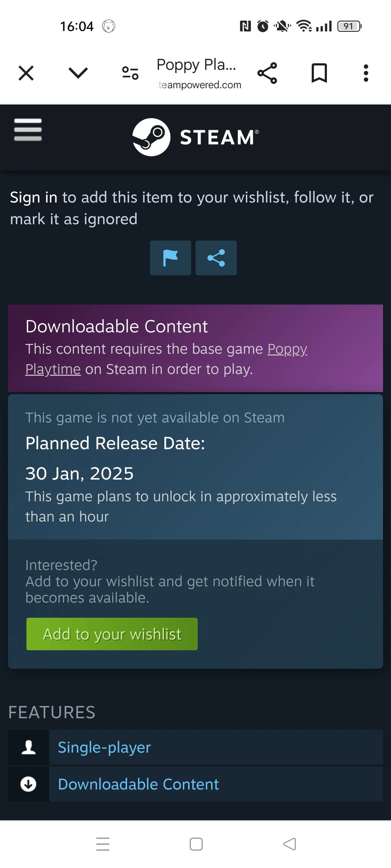Select the Single-player feature

104,747
